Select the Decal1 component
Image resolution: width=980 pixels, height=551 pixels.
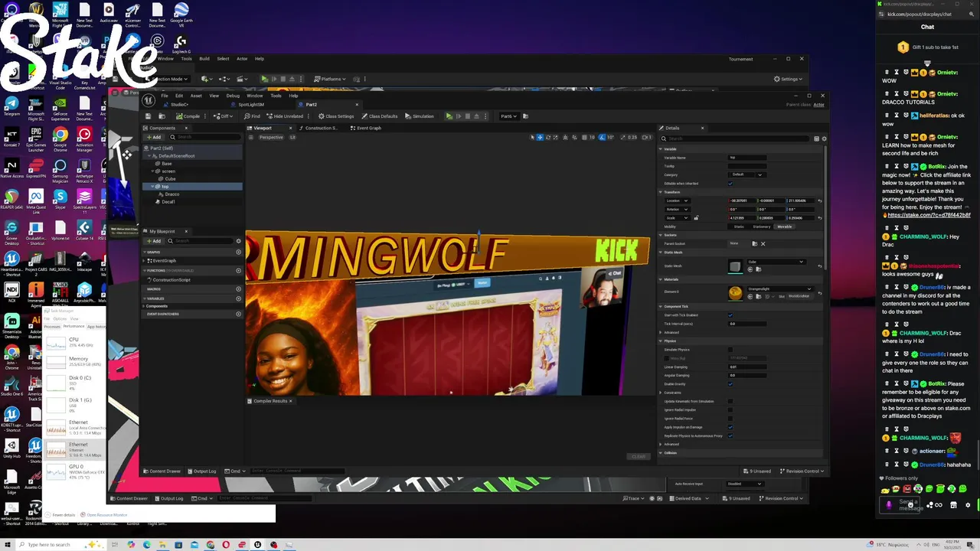click(168, 202)
